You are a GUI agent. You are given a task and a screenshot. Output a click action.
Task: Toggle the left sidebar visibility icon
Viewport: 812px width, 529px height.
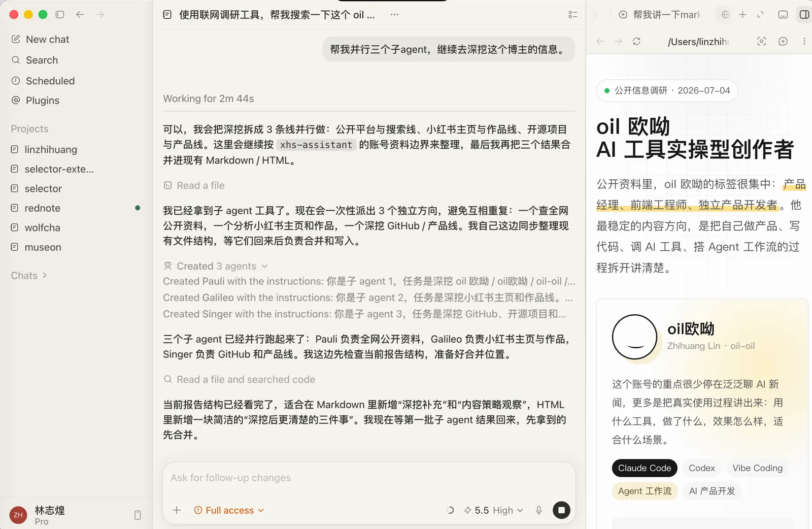point(60,15)
